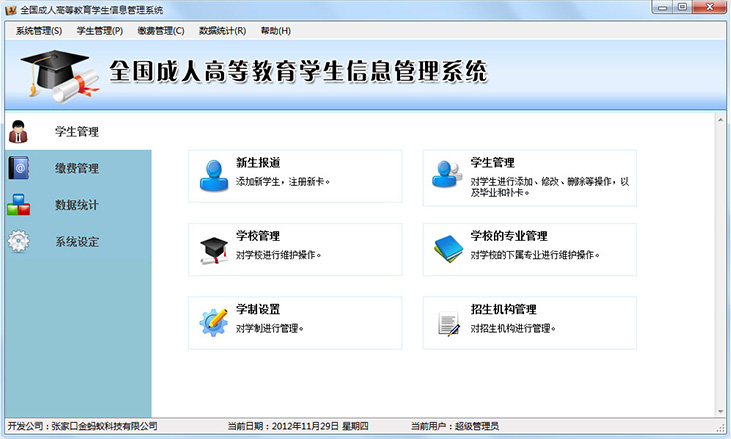
Task: Click the scrollbar down arrow
Action: click(721, 412)
